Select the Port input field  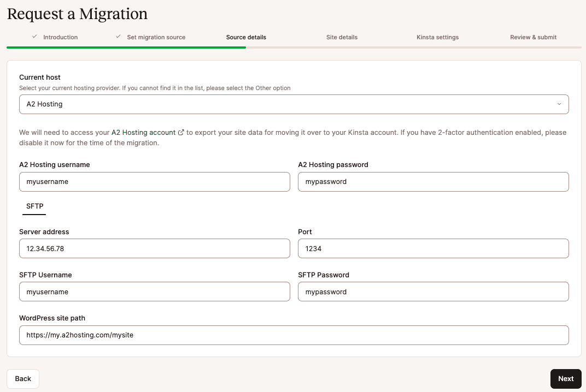pyautogui.click(x=433, y=248)
